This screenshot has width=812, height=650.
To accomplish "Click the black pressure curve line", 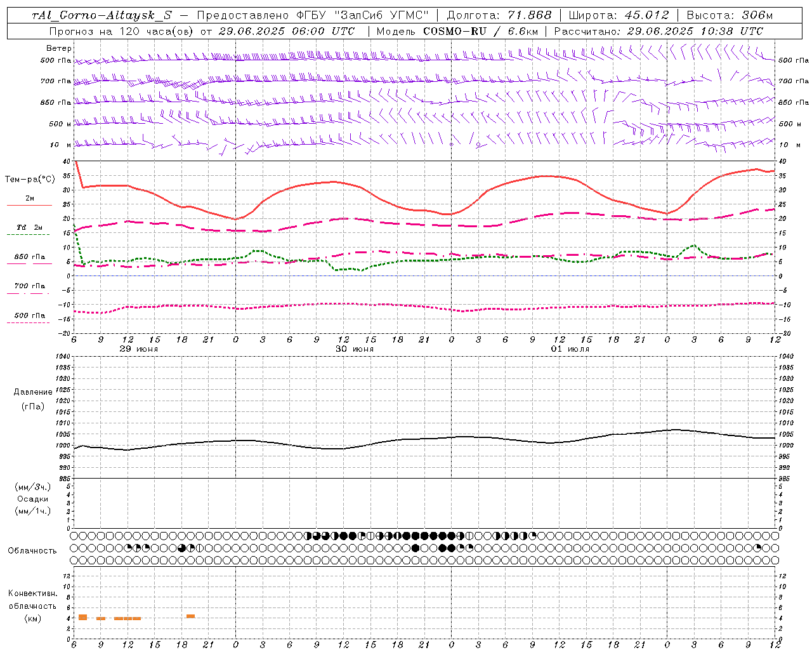I will pos(425,439).
